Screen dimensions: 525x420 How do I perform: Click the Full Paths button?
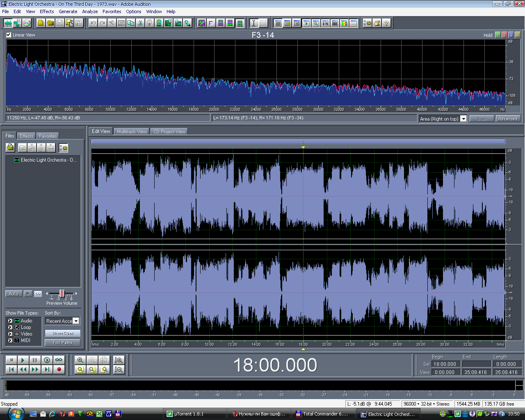[62, 343]
